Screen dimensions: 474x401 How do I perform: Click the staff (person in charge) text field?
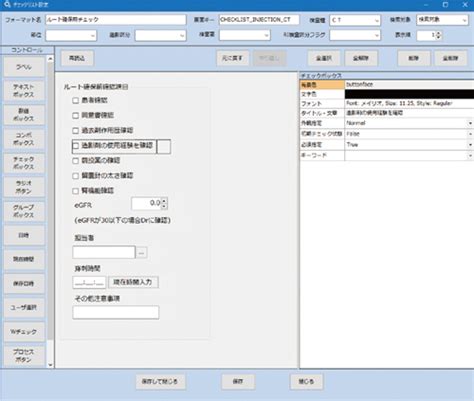[104, 252]
